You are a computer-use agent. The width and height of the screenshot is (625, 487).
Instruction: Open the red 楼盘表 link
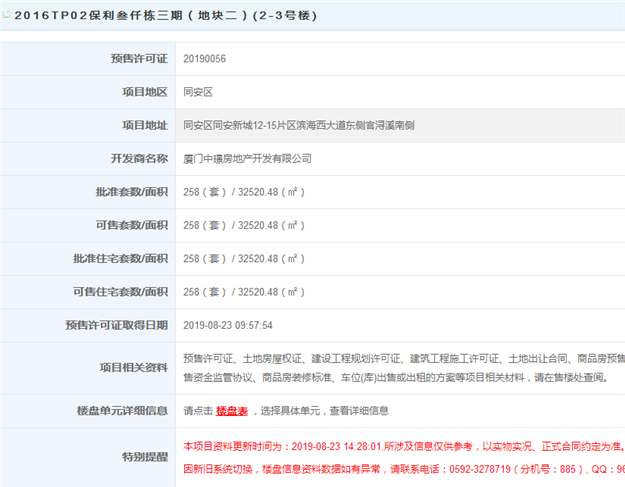tap(232, 411)
